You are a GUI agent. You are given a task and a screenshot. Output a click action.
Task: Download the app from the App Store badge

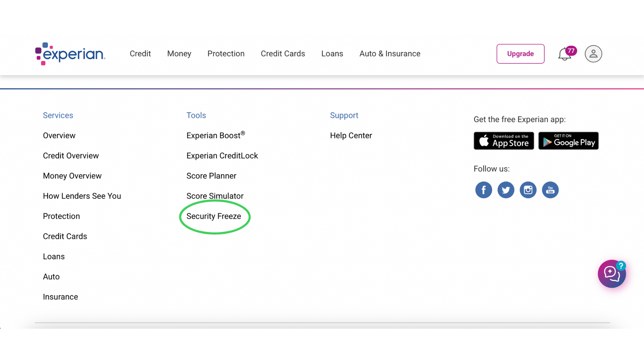pos(504,141)
